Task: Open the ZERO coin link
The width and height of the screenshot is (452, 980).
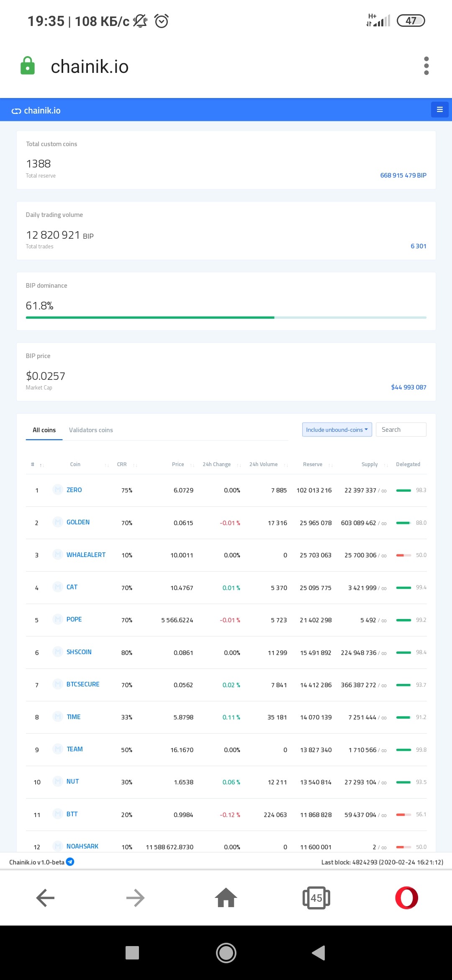Action: [74, 490]
